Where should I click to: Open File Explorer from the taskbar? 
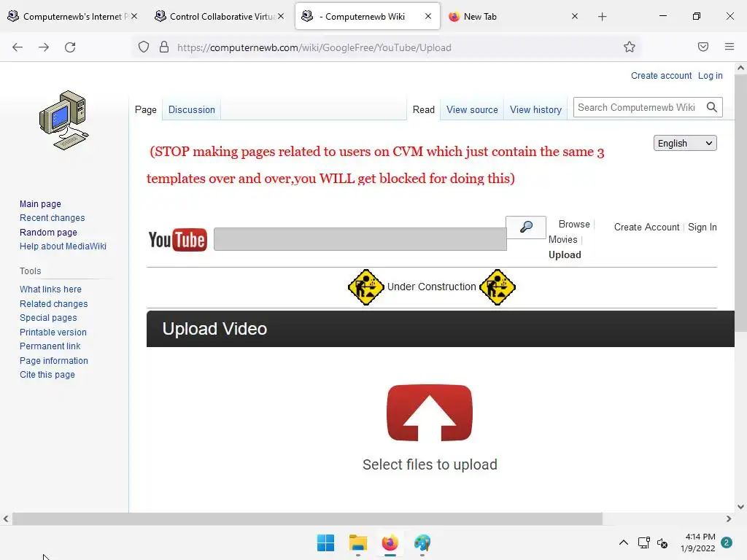pos(357,542)
